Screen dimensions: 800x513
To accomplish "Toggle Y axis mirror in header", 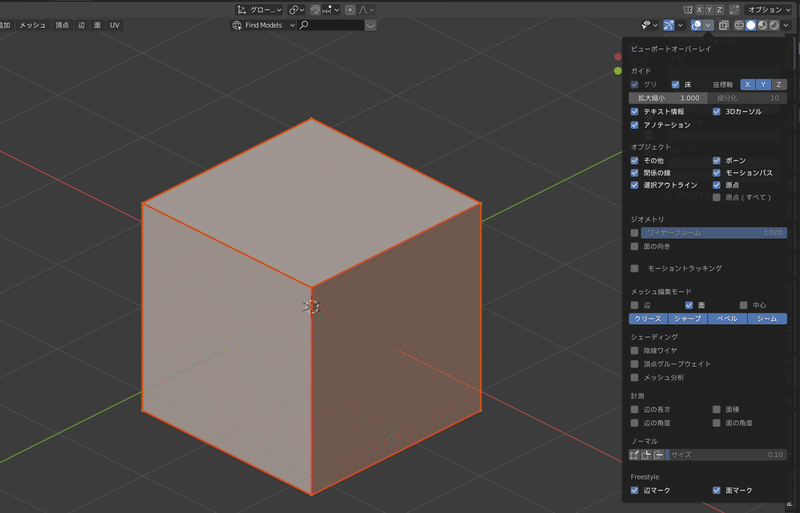I will 709,10.
